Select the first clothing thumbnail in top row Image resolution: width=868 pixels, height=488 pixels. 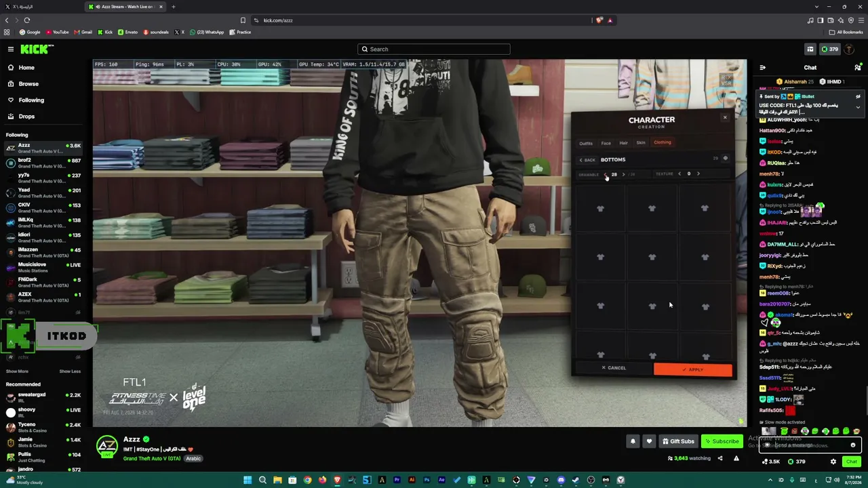[600, 209]
